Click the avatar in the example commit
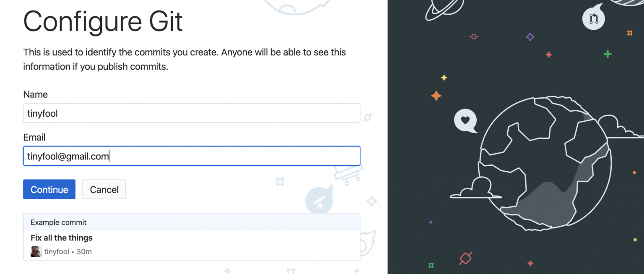 pyautogui.click(x=36, y=252)
